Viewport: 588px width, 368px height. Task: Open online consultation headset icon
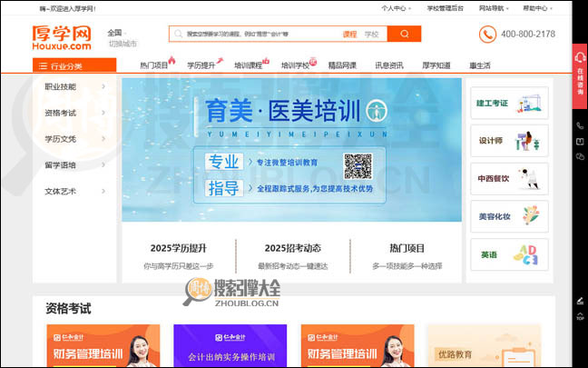coord(580,57)
